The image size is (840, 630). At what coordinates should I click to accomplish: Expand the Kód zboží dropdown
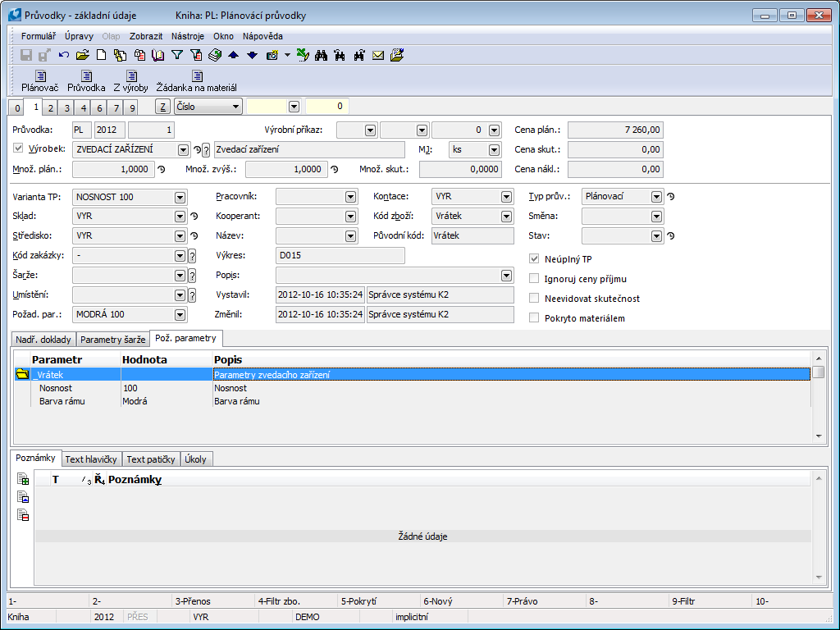pos(507,217)
